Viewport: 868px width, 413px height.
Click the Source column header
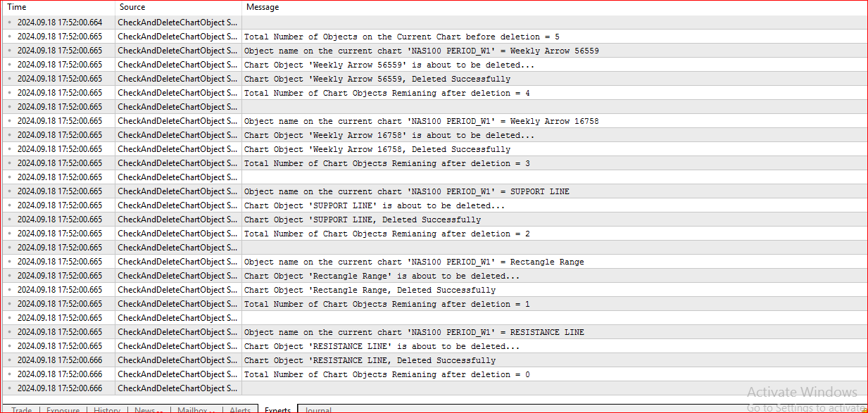click(x=131, y=7)
